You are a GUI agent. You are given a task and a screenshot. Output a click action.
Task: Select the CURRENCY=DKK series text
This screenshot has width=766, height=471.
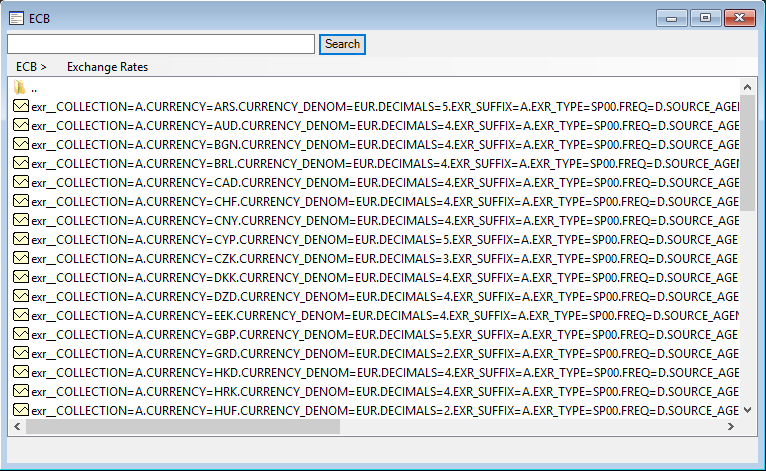coord(385,278)
